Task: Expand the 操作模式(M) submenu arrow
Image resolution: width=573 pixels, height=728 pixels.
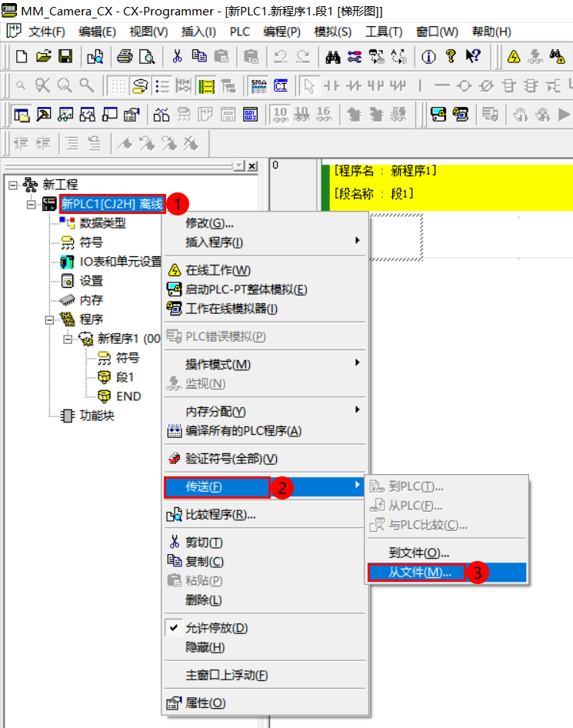Action: [x=357, y=362]
